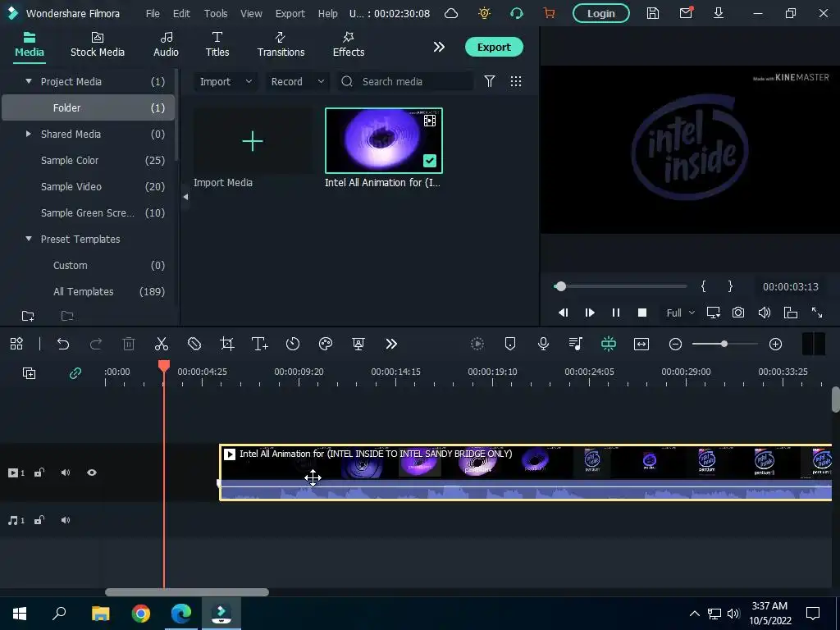The height and width of the screenshot is (630, 840).
Task: Collapse the Project Media tree
Action: (29, 81)
